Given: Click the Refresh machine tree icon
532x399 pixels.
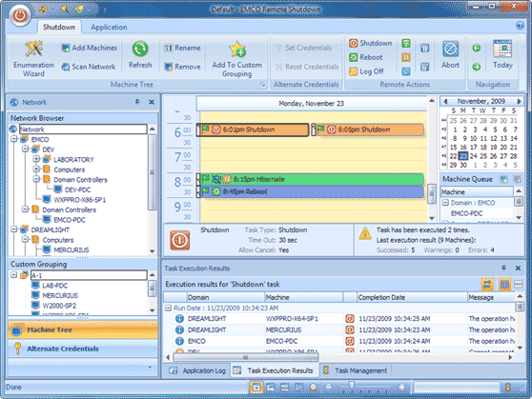Looking at the screenshot, I should tap(140, 50).
